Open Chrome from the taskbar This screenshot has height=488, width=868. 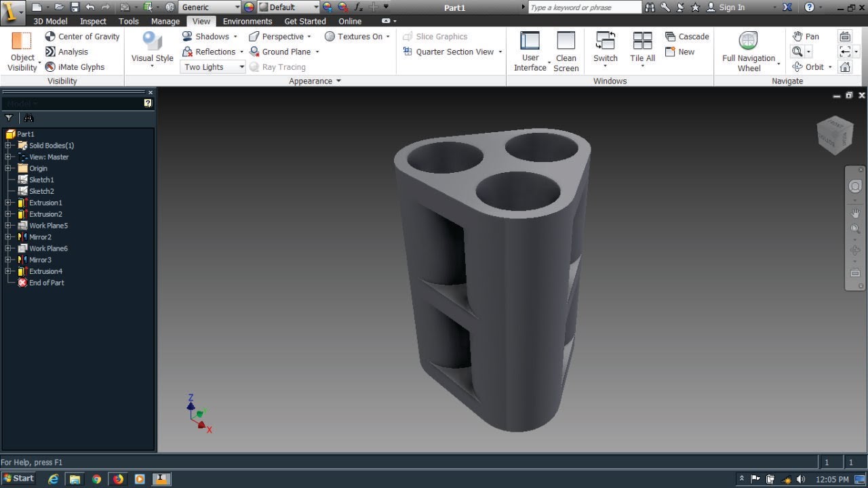[x=96, y=479]
